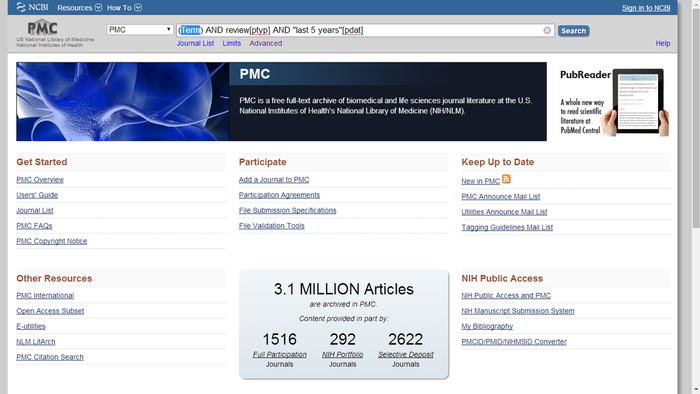Screen dimensions: 700x394
Task: Open the PubReader tablet image
Action: coord(638,102)
